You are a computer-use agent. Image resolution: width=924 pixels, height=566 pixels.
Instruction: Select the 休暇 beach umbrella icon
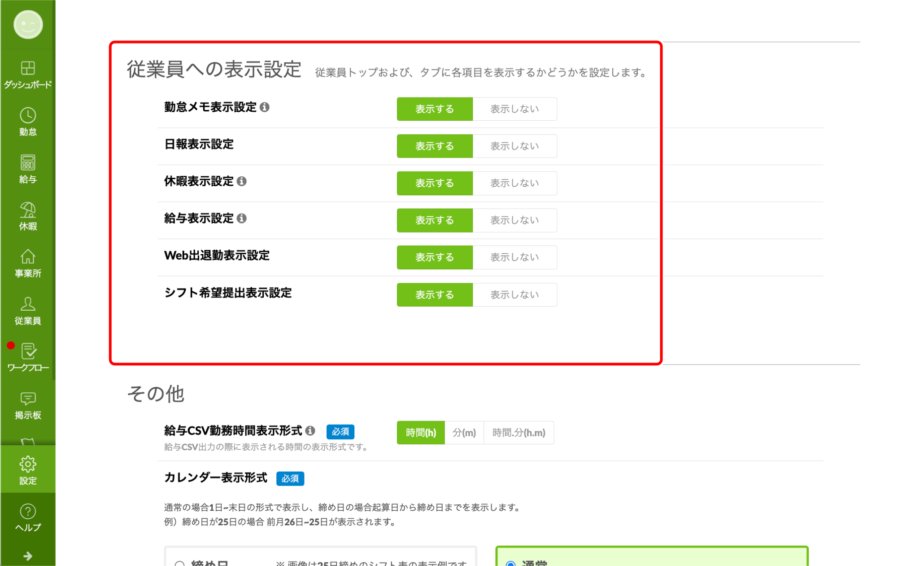coord(28,210)
